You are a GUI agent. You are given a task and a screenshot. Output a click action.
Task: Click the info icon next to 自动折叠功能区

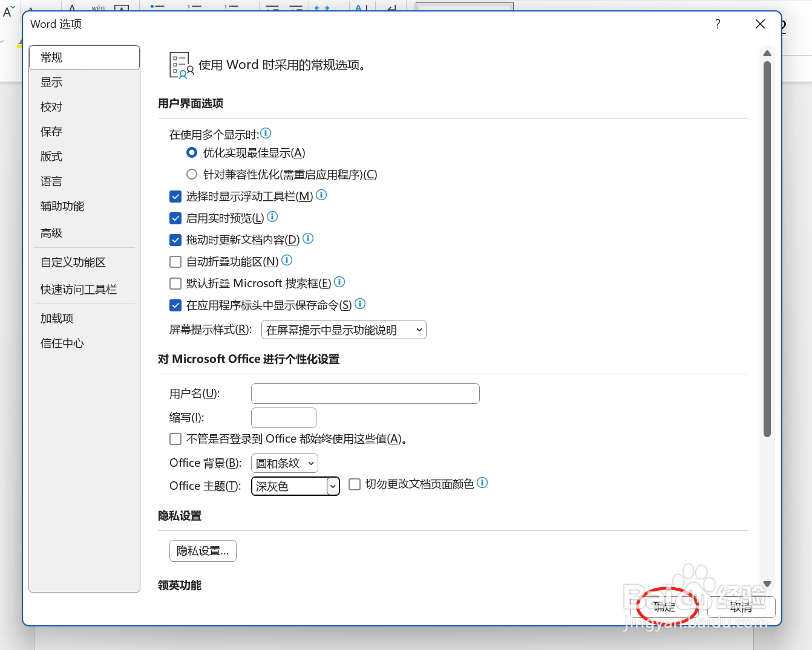click(287, 260)
